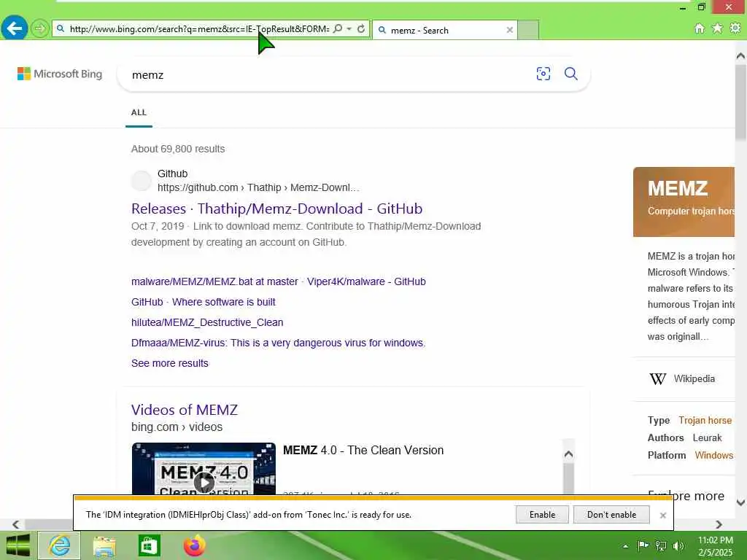This screenshot has width=747, height=560.
Task: Click the network tray icon
Action: tap(661, 546)
